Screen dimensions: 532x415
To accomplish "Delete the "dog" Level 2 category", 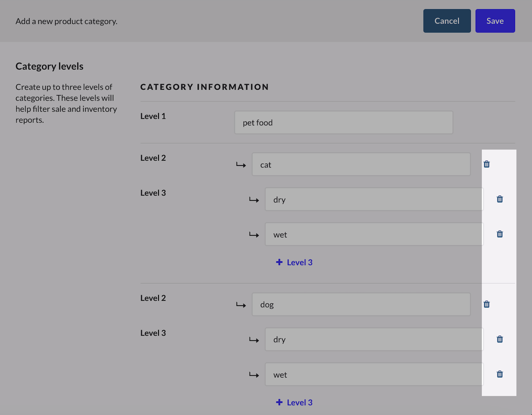I will click(x=487, y=304).
